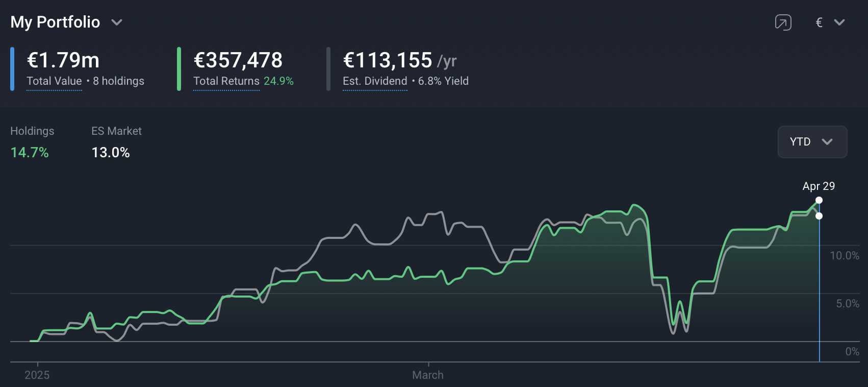868x387 pixels.
Task: Click the euro symbol currency indicator
Action: tap(819, 22)
